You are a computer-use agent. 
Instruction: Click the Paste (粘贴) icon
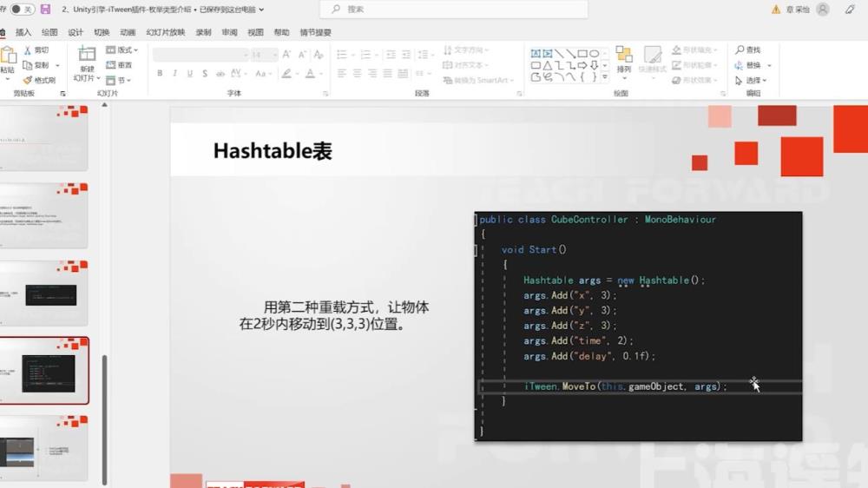[8, 56]
